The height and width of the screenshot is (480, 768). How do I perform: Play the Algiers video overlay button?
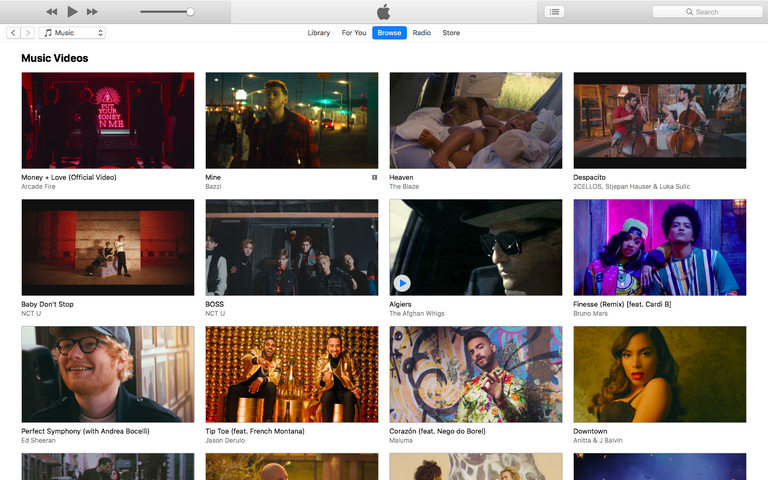(x=402, y=283)
